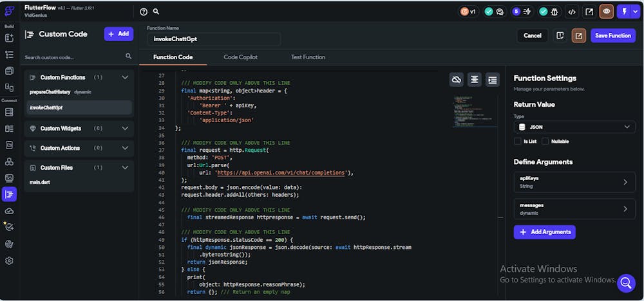Open the settings gear sidebar icon

click(x=9, y=261)
